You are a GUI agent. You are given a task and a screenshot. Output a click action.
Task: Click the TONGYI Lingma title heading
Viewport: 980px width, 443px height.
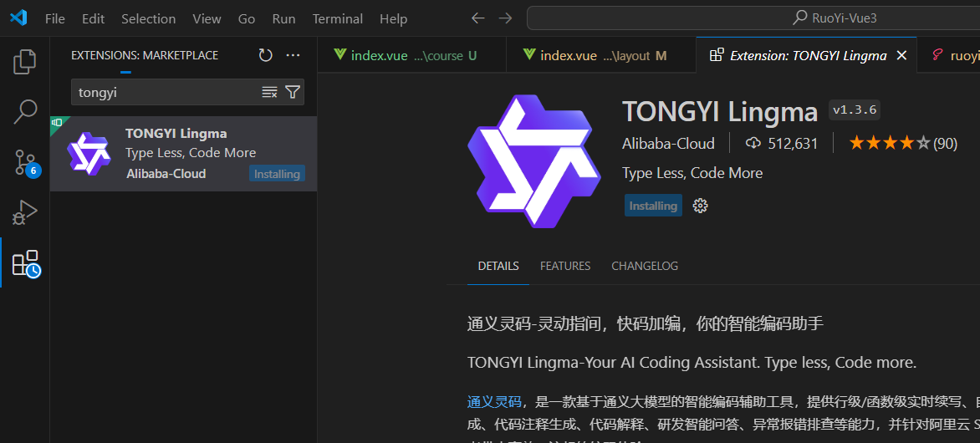click(720, 112)
